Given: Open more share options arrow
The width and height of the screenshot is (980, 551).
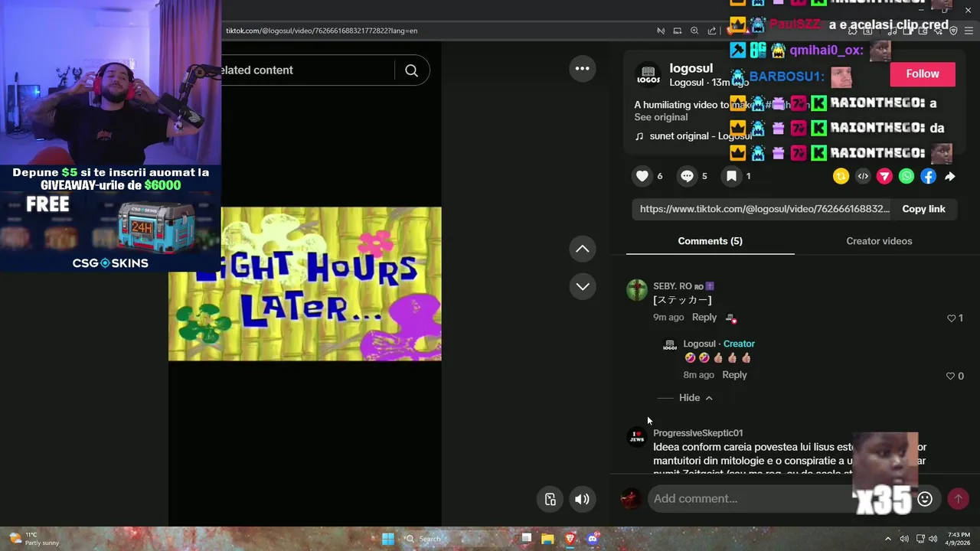Looking at the screenshot, I should tap(949, 176).
